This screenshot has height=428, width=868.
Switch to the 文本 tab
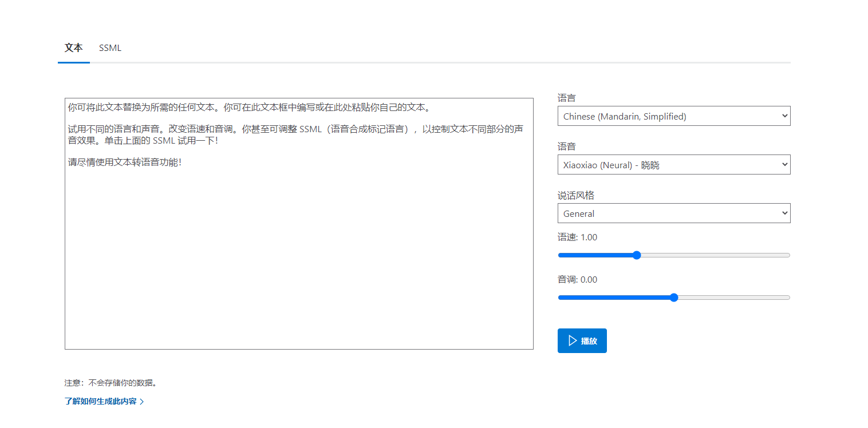point(74,48)
